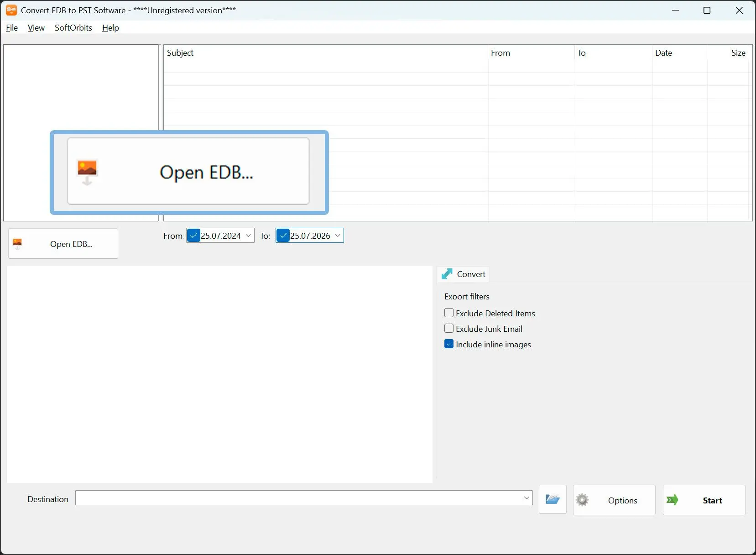Toggle the To date checkbox
Screen dimensions: 756x555
(x=283, y=236)
